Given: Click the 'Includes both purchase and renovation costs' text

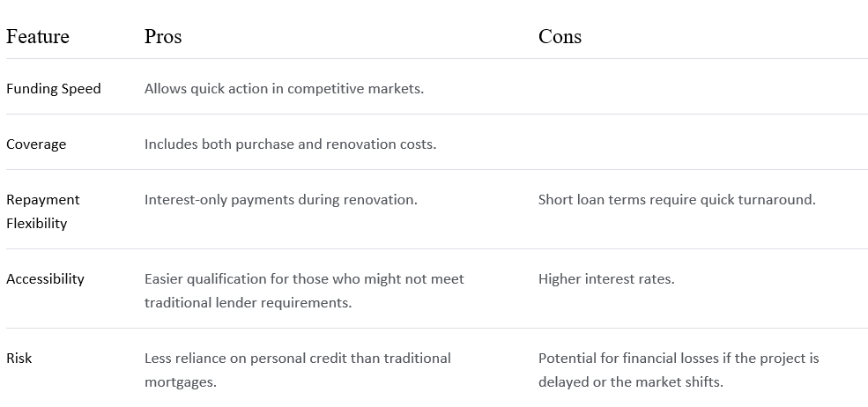Looking at the screenshot, I should click(x=290, y=144).
